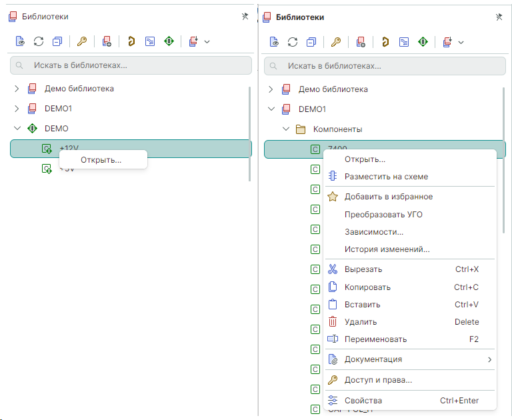Image resolution: width=512 pixels, height=420 pixels.
Task: Click the add library icon in the right panel
Action: 361,42
